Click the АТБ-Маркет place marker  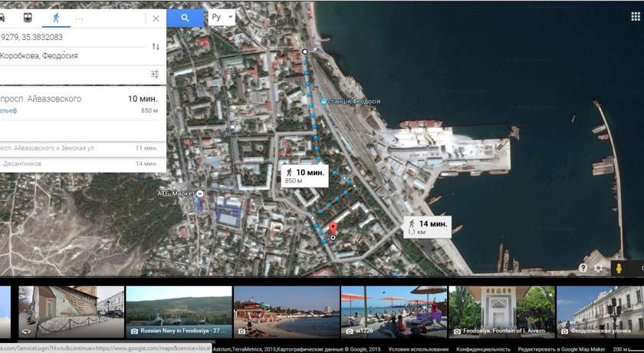point(199,194)
